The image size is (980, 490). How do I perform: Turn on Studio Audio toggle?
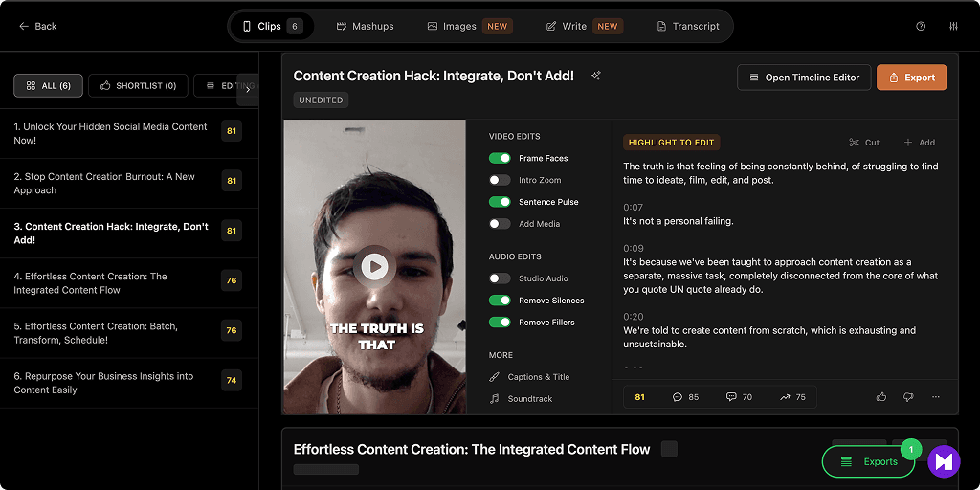pos(500,278)
